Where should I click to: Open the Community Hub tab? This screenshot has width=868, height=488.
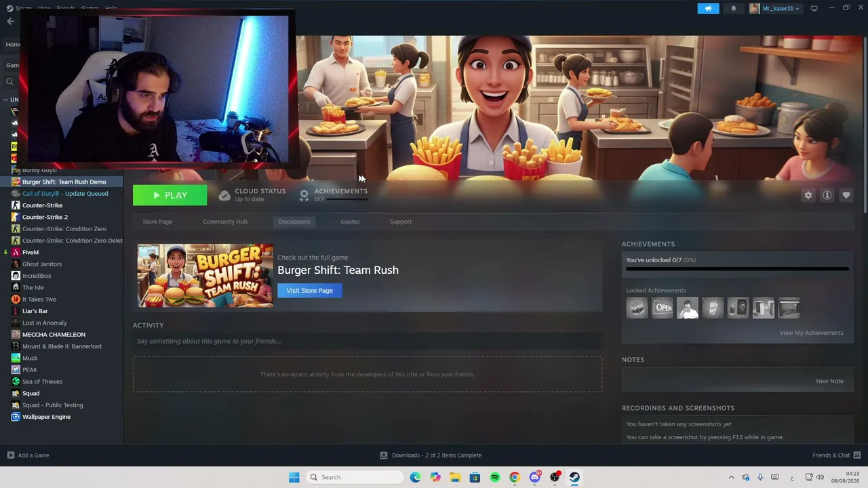point(225,222)
